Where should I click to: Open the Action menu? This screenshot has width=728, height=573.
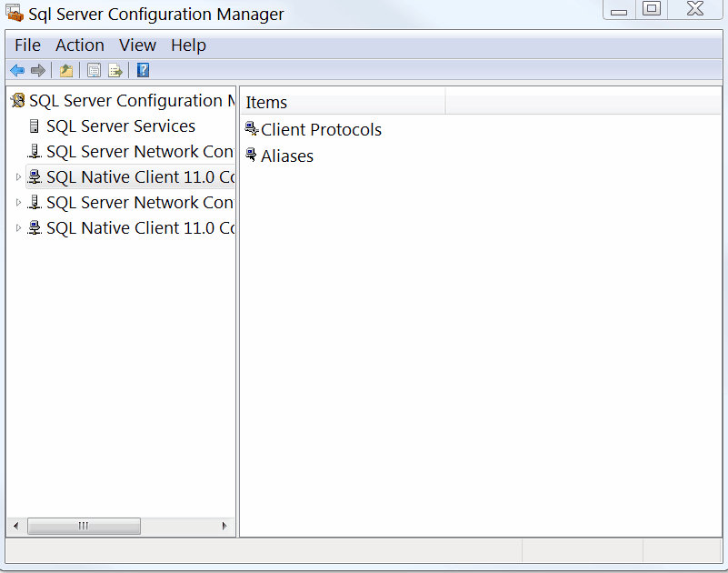tap(80, 45)
